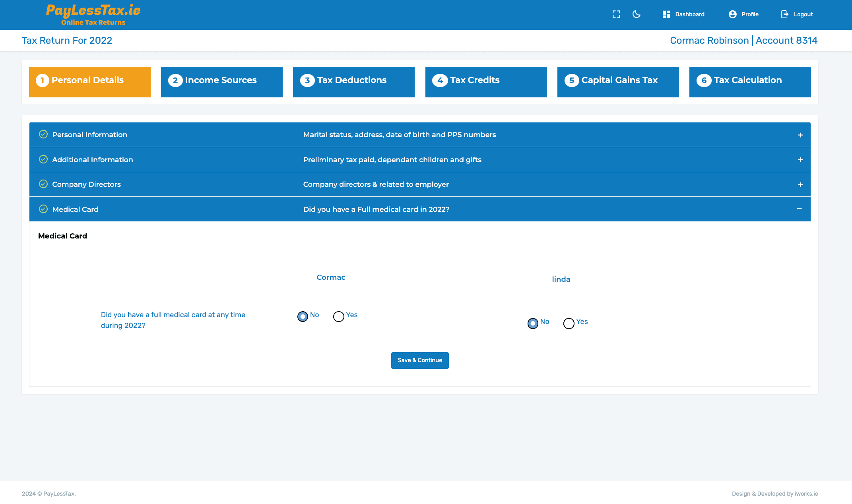This screenshot has height=504, width=852.
Task: Expand Additional Information with plus sign
Action: (x=800, y=160)
